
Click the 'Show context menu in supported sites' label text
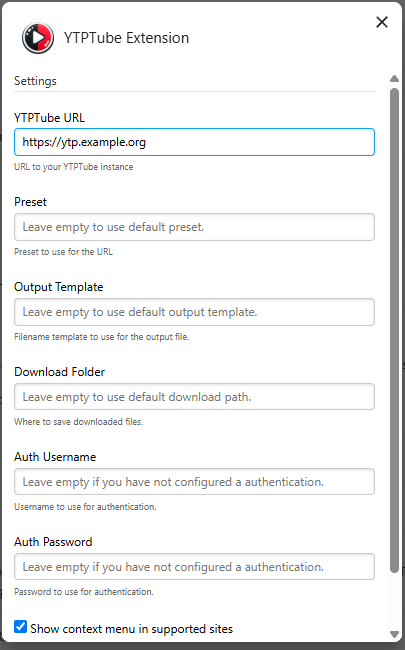point(131,629)
